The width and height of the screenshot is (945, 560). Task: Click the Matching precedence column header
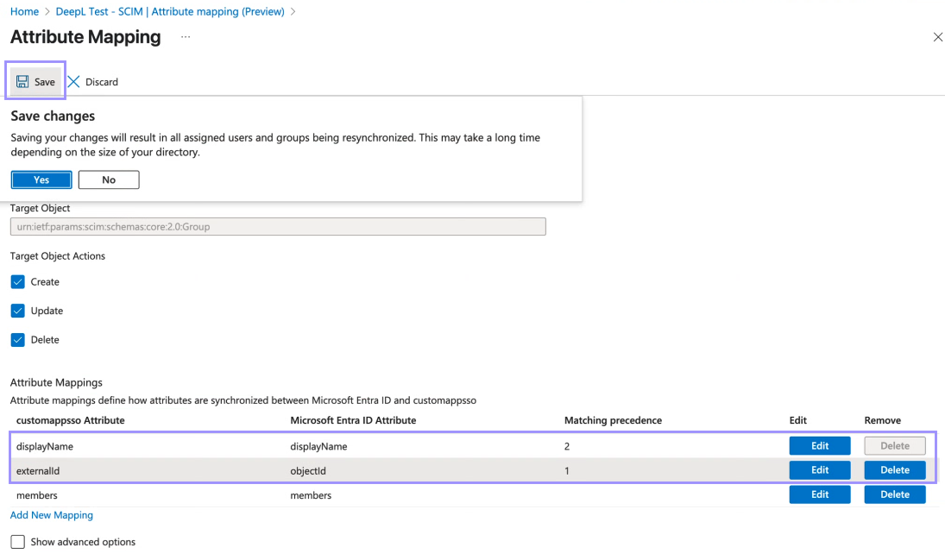click(x=613, y=420)
